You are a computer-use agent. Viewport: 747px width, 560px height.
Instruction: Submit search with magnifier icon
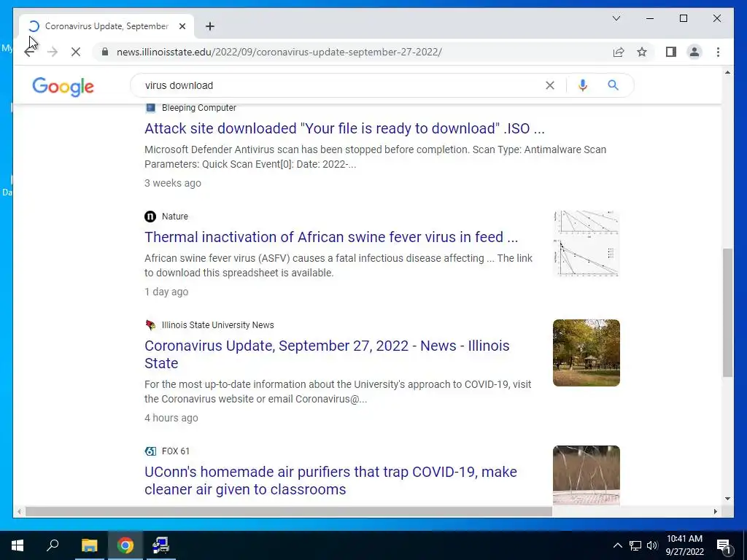coord(613,85)
